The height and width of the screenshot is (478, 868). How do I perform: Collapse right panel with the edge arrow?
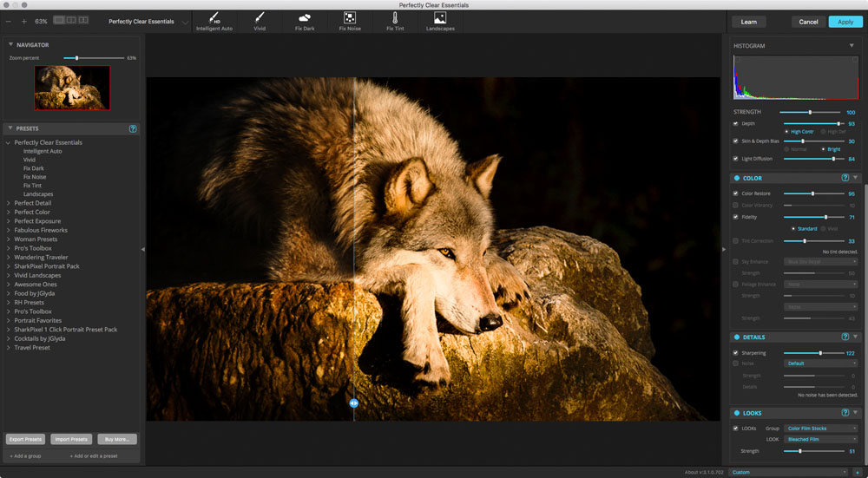(724, 250)
